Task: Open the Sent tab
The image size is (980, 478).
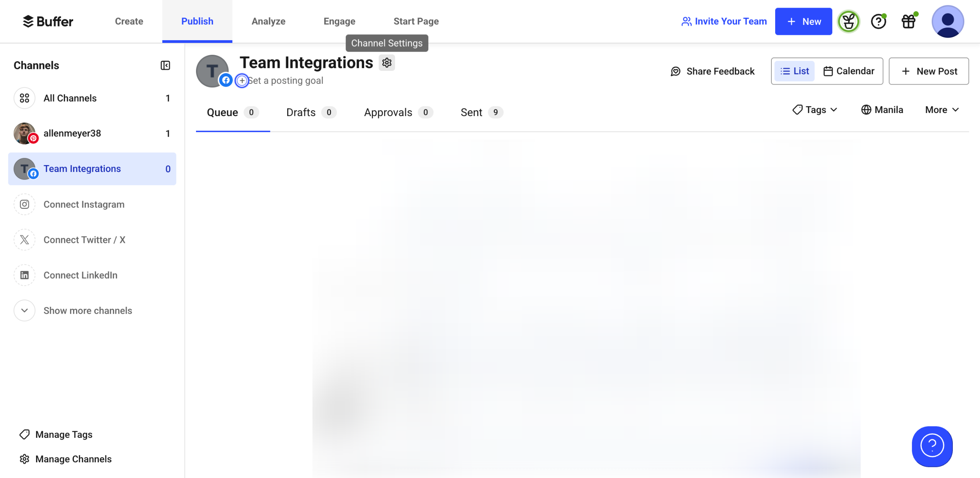Action: click(x=482, y=112)
